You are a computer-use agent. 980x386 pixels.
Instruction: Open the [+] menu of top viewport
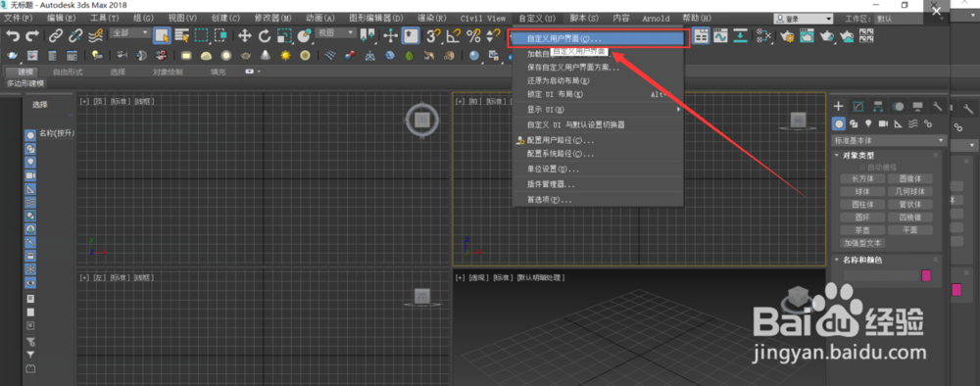(x=83, y=101)
